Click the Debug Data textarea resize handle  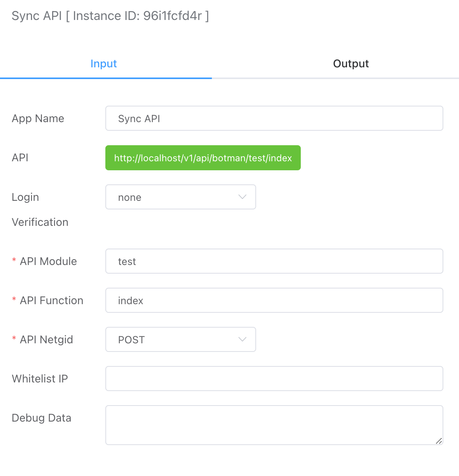tap(439, 441)
